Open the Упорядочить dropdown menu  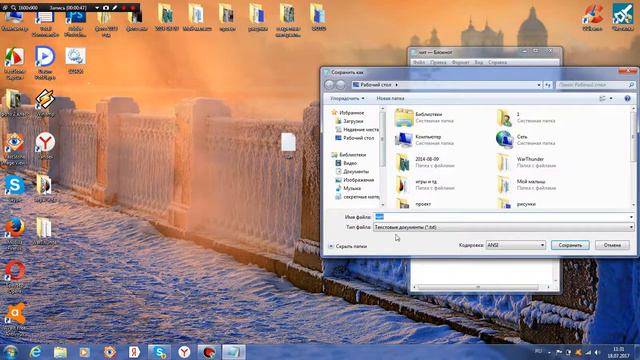347,98
